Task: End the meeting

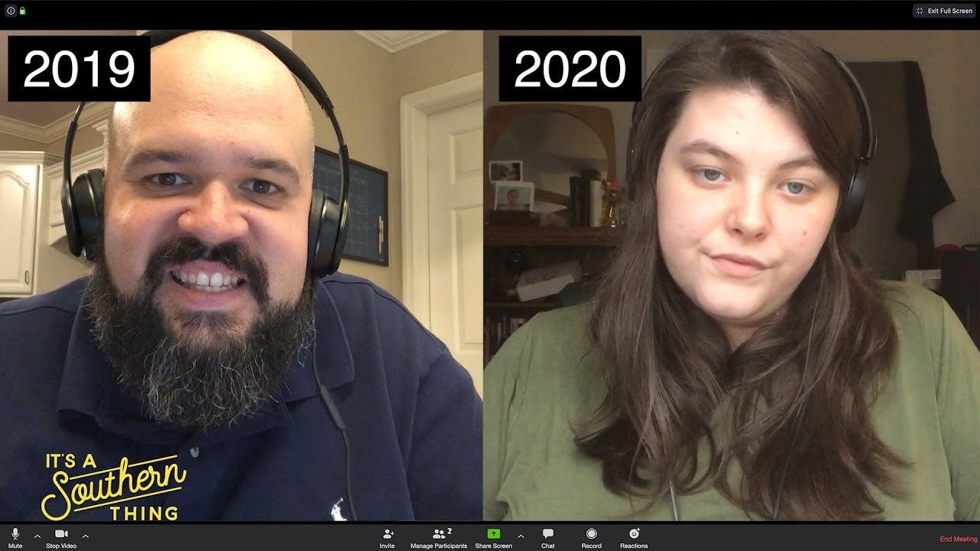Action: point(955,539)
